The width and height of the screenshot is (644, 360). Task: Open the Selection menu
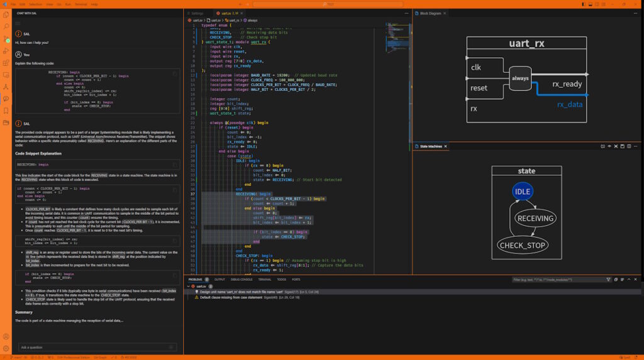35,4
